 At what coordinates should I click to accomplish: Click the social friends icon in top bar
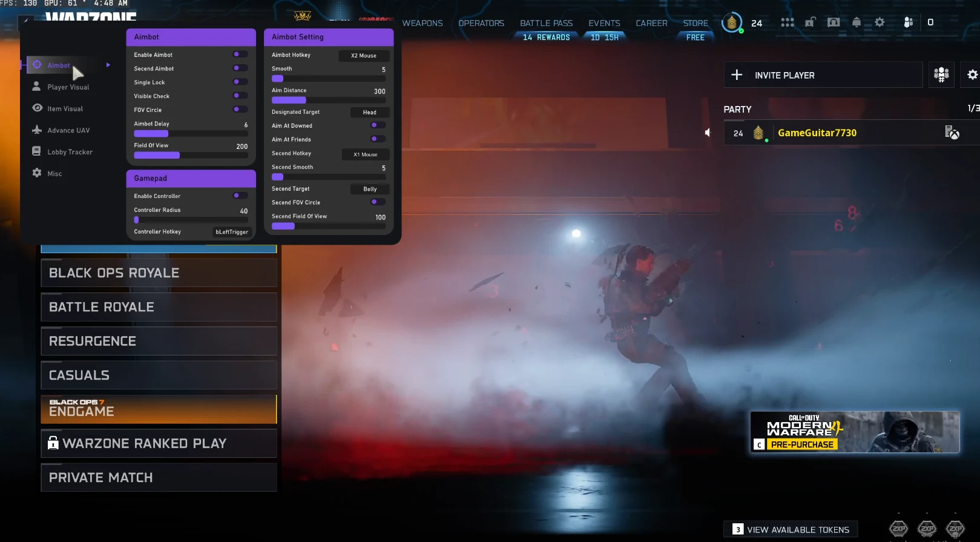click(x=908, y=22)
